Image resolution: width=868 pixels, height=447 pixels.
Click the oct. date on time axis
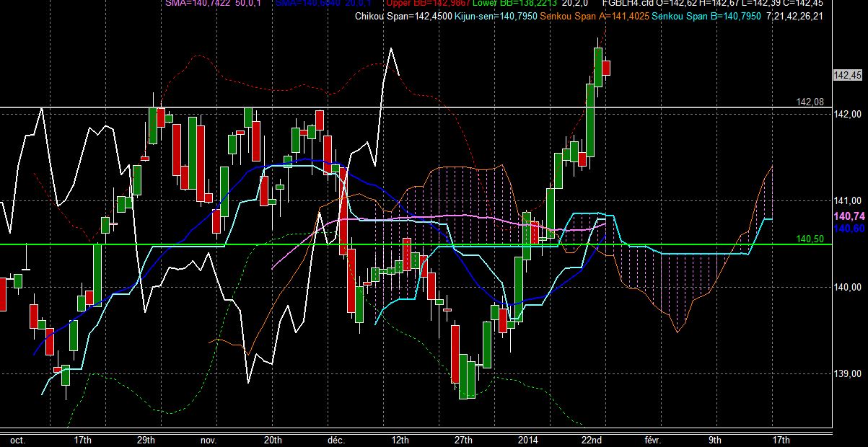click(17, 440)
